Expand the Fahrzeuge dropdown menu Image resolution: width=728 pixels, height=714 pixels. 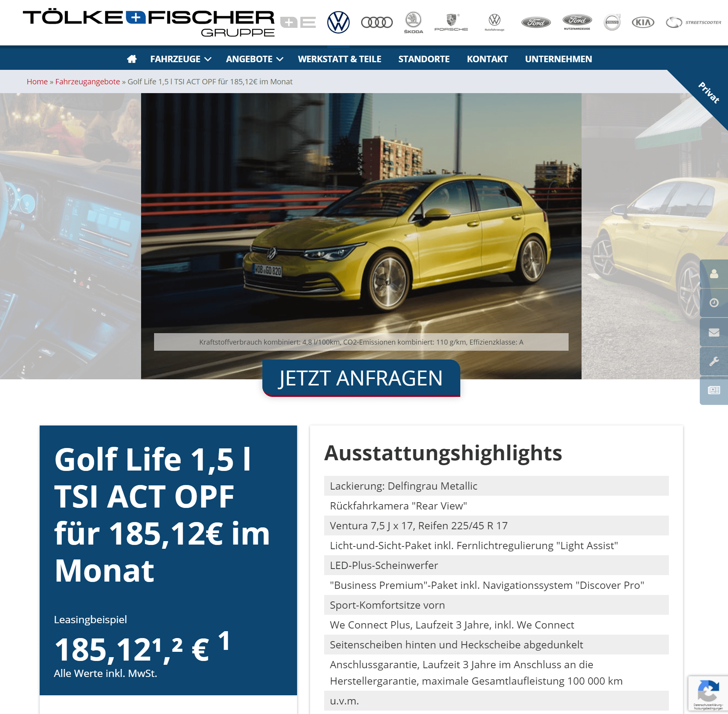181,59
